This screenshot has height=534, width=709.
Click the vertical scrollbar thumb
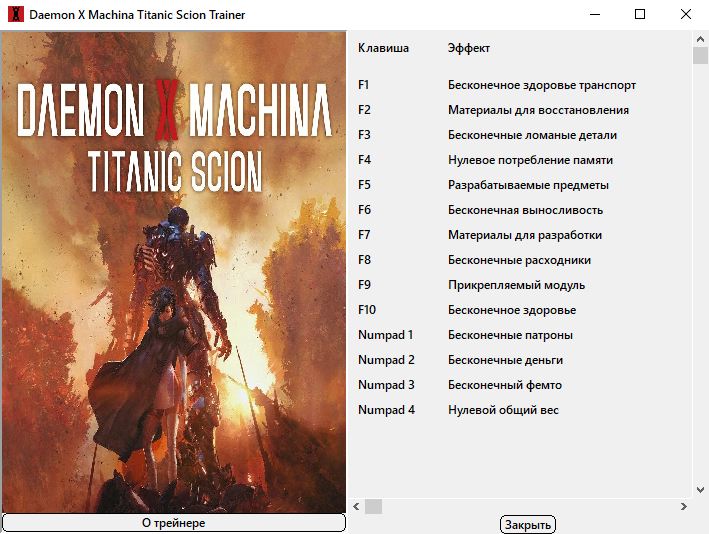[x=700, y=56]
